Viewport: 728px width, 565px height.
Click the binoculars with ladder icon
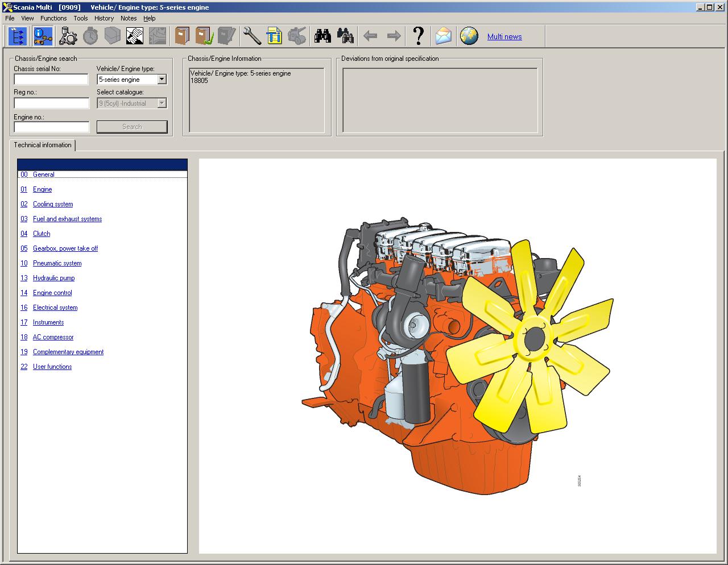coord(345,36)
